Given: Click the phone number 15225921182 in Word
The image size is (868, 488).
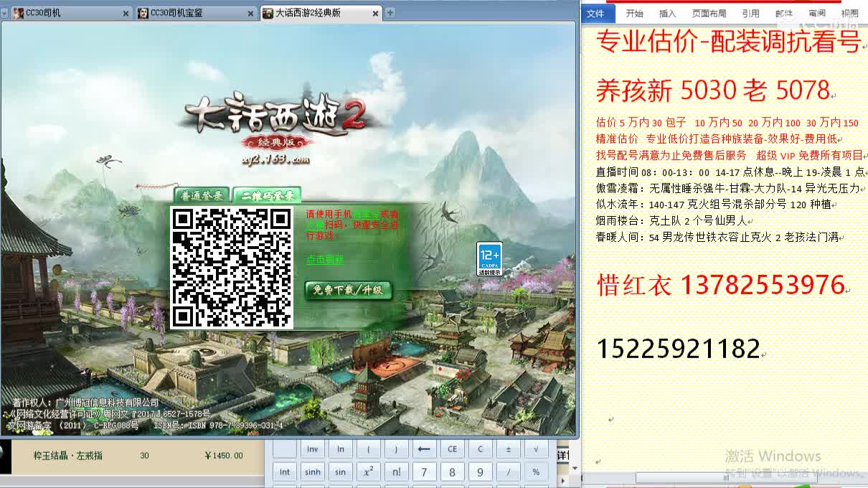Looking at the screenshot, I should pos(678,349).
